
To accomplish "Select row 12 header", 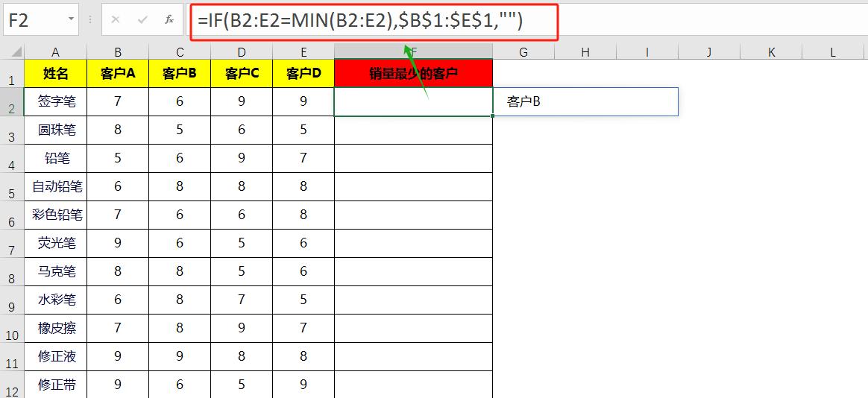I will click(12, 385).
